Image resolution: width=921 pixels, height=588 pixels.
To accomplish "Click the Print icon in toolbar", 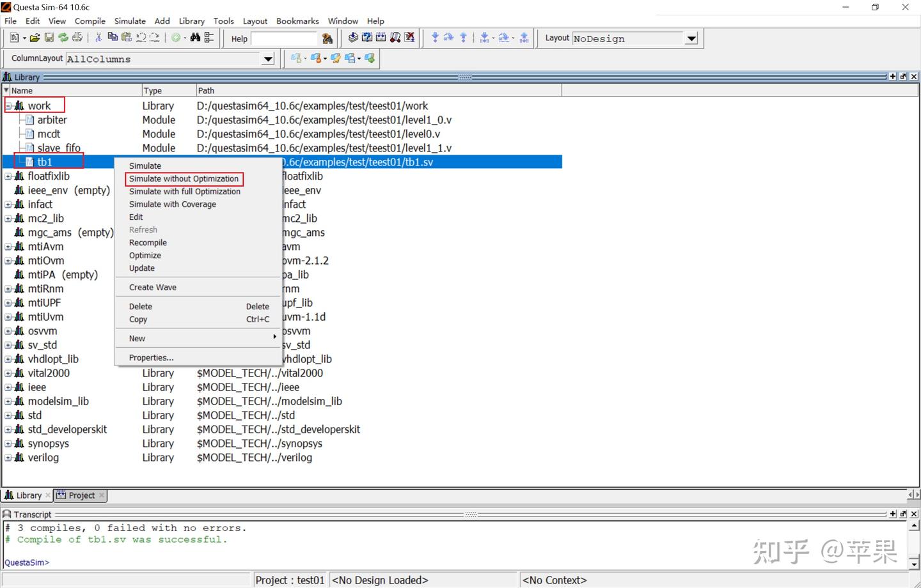I will tap(77, 38).
